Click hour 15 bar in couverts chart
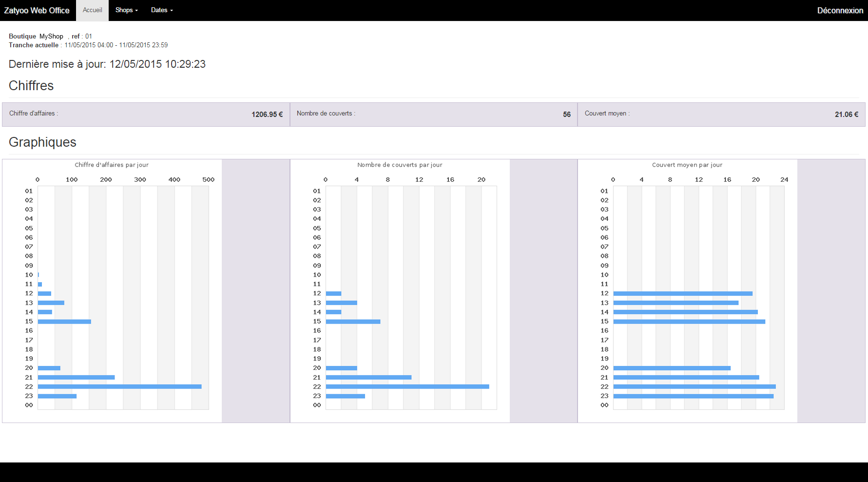Viewport: 868px width, 482px height. (x=353, y=322)
